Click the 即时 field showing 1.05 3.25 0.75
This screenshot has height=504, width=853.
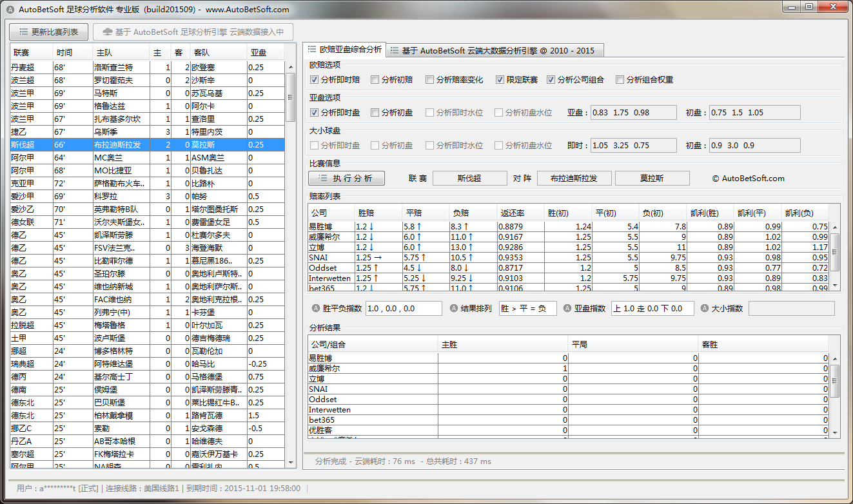635,146
